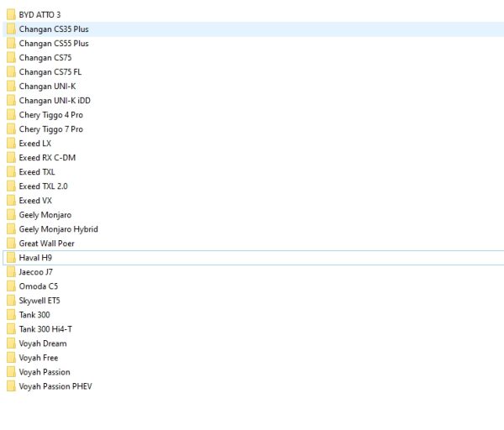Click folder icon next to Exeed TXL 2.0
Viewport: 504px width, 430px height.
[x=11, y=186]
